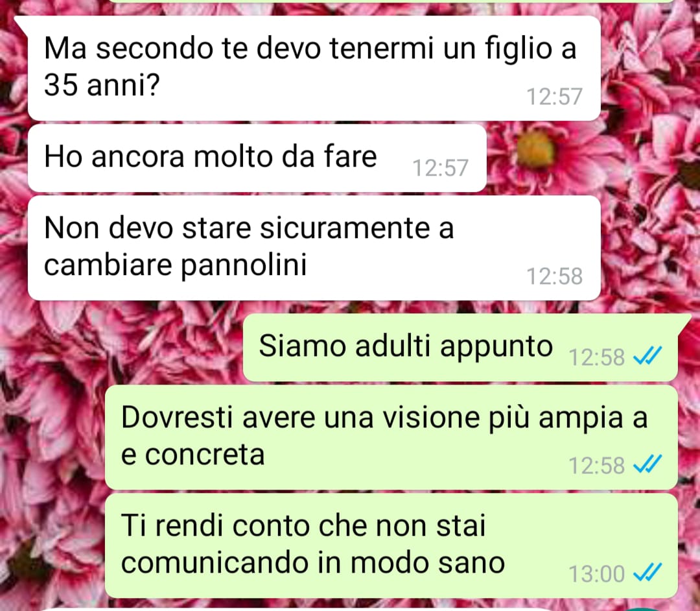The width and height of the screenshot is (700, 611).
Task: Select the 'Ho ancora molto da fare' message
Action: 257,158
